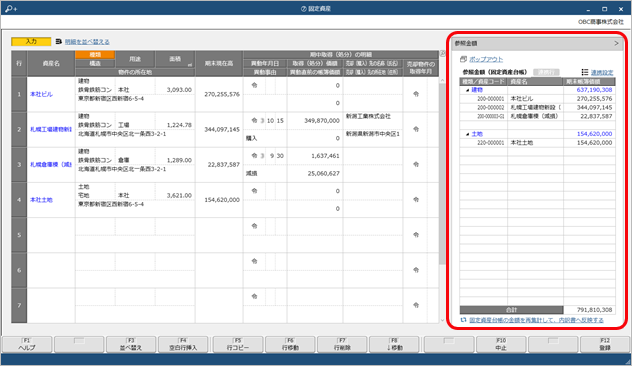
Task: Collapse the 土地 group in the reference tree
Action: click(x=468, y=134)
